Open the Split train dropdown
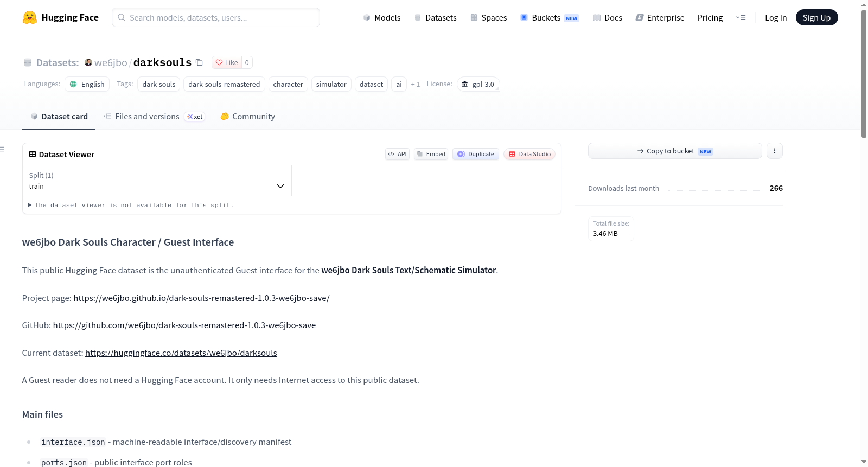The height and width of the screenshot is (467, 868). [157, 181]
